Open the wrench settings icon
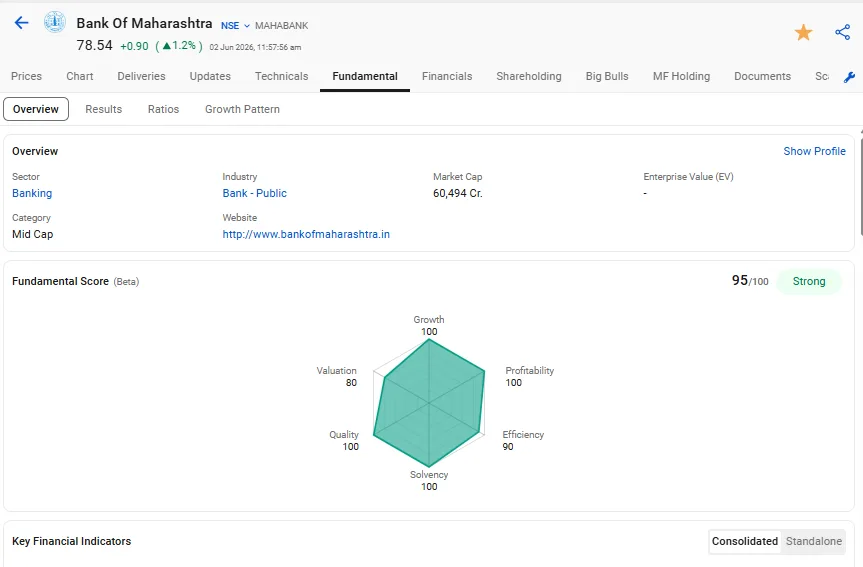The width and height of the screenshot is (863, 567). (x=849, y=77)
